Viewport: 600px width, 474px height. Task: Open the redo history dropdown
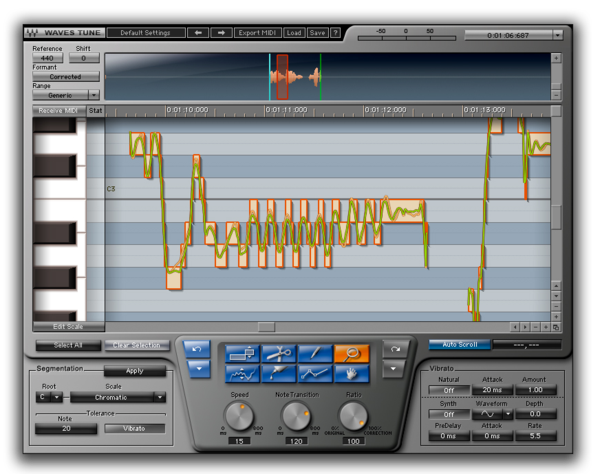click(393, 369)
